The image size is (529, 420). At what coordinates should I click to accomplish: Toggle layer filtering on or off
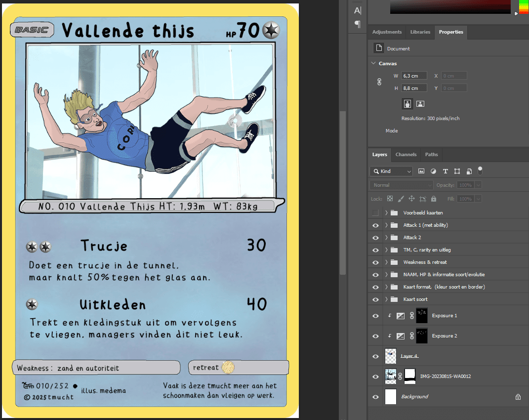pyautogui.click(x=480, y=170)
